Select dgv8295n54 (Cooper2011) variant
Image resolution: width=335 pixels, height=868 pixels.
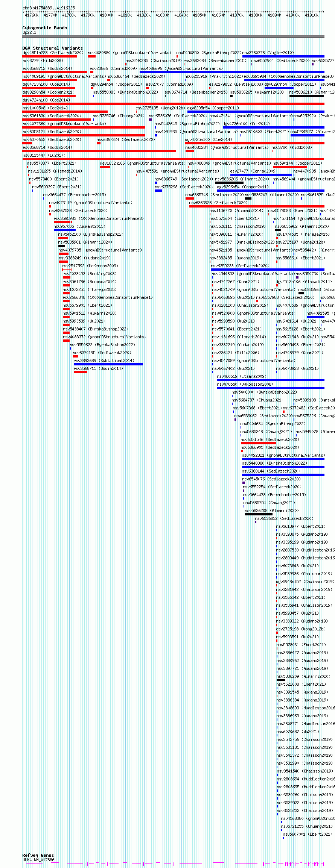tap(213, 108)
